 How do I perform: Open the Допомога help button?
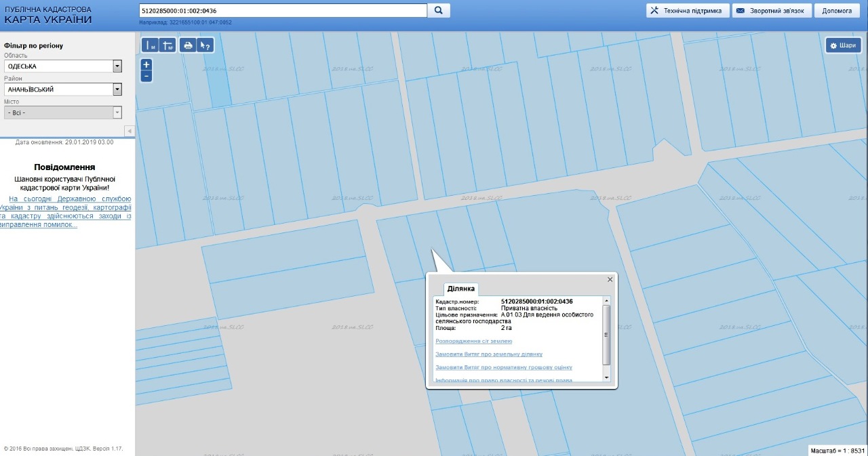tap(837, 11)
